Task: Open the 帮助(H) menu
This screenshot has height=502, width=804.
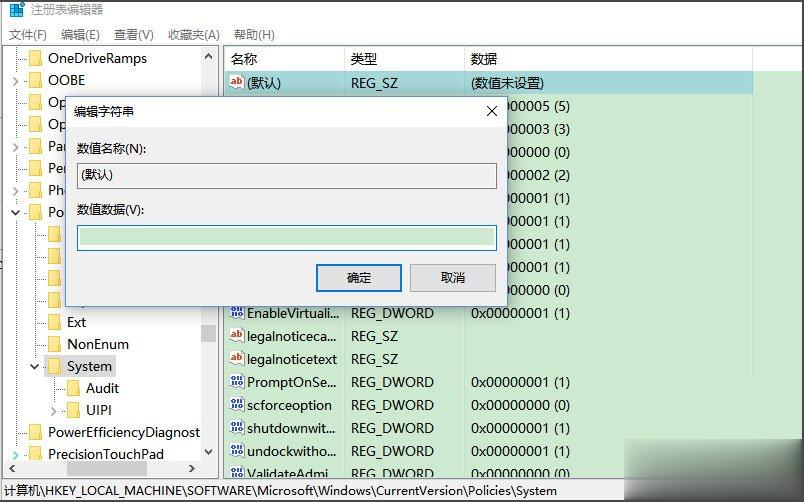Action: [x=254, y=35]
